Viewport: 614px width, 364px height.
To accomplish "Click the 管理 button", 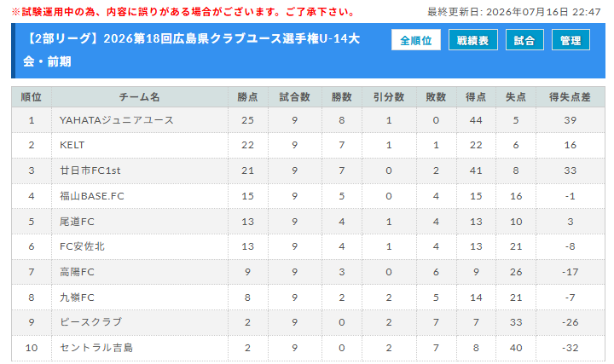I will (571, 40).
